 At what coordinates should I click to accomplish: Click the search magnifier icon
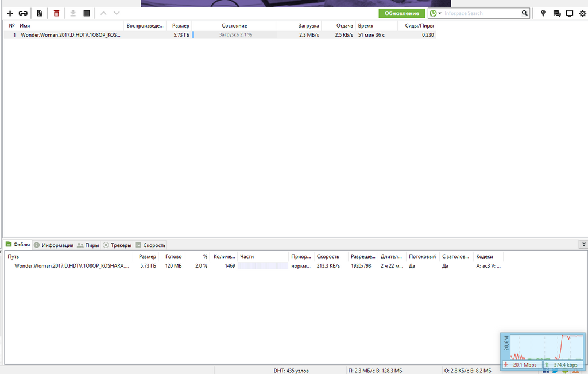(525, 13)
